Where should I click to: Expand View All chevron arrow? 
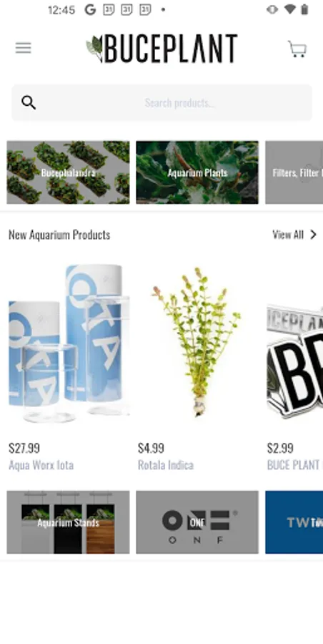pos(314,235)
